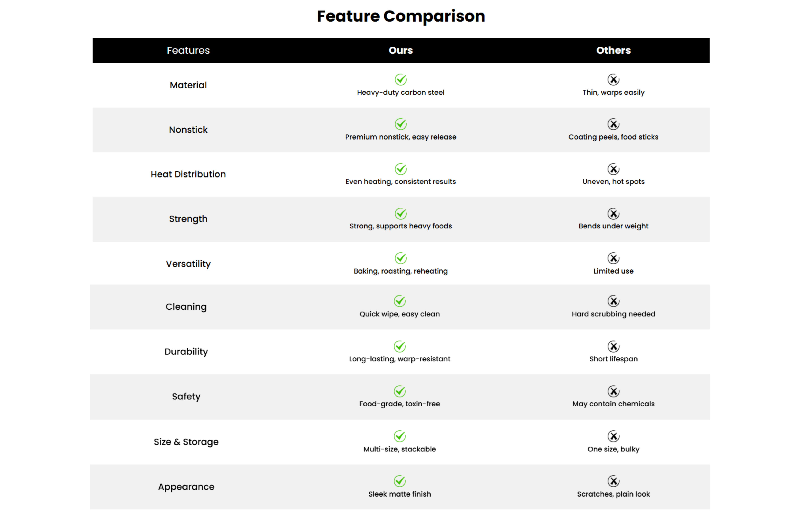The height and width of the screenshot is (513, 812).
Task: Click the green checkmark in the Nonstick row
Action: tap(401, 124)
